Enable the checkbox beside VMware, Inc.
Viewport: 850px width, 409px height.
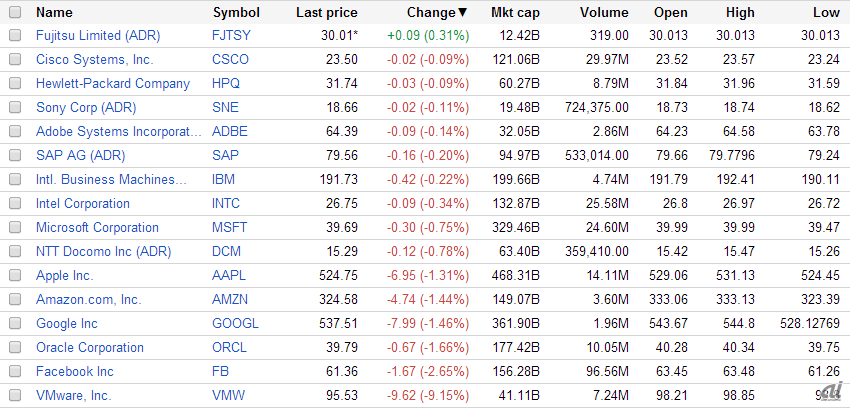[x=14, y=395]
